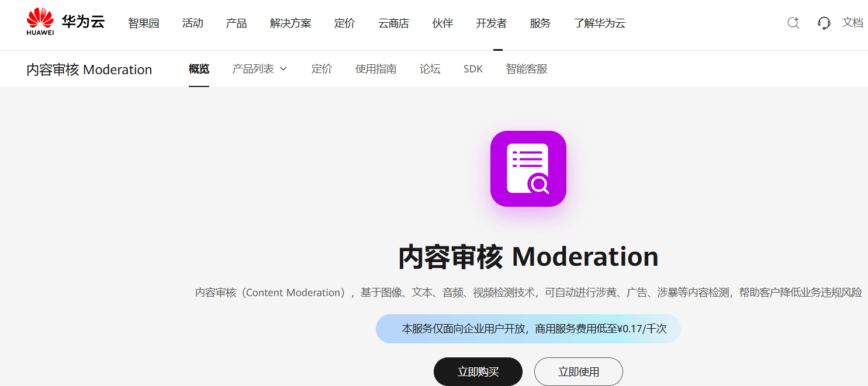Select the 概览 tab
Image resolution: width=868 pixels, height=386 pixels.
point(199,69)
